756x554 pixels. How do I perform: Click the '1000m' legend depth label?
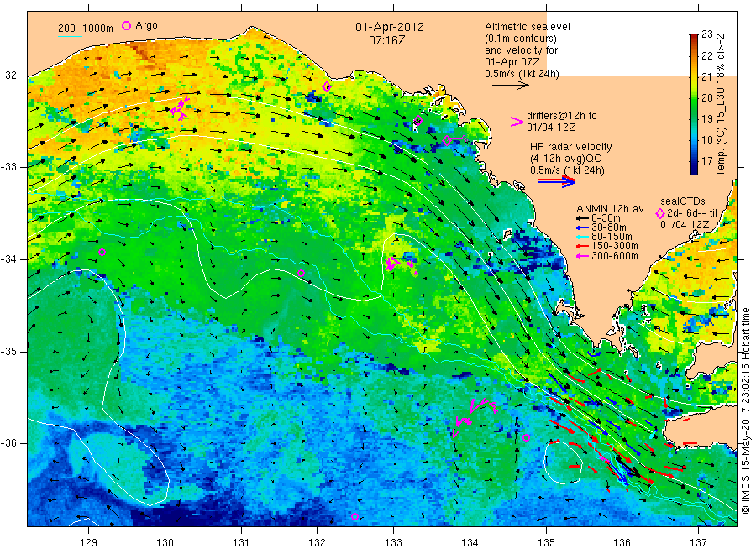pos(97,29)
